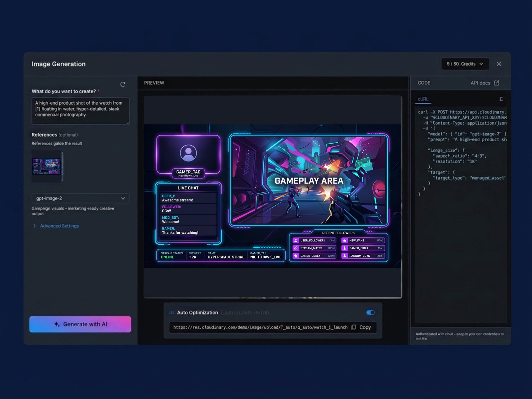Open the gpt-image-2 model dropdown
This screenshot has height=399, width=532.
[x=80, y=198]
